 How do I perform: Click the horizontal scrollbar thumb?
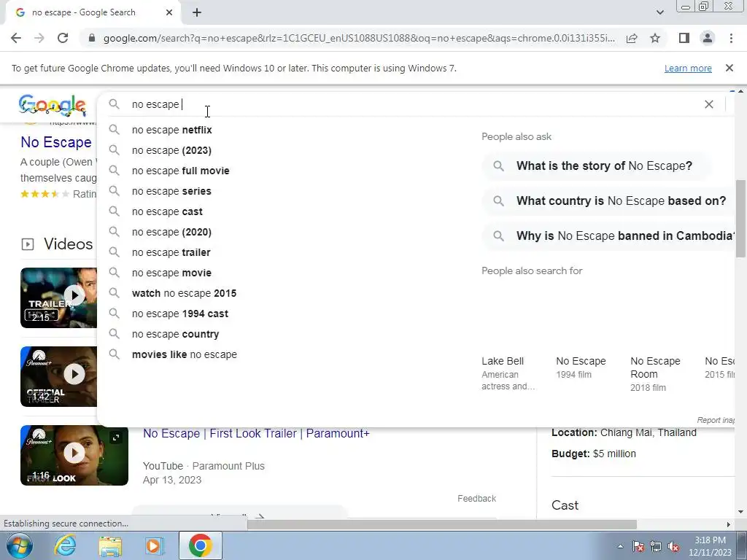[x=442, y=524]
